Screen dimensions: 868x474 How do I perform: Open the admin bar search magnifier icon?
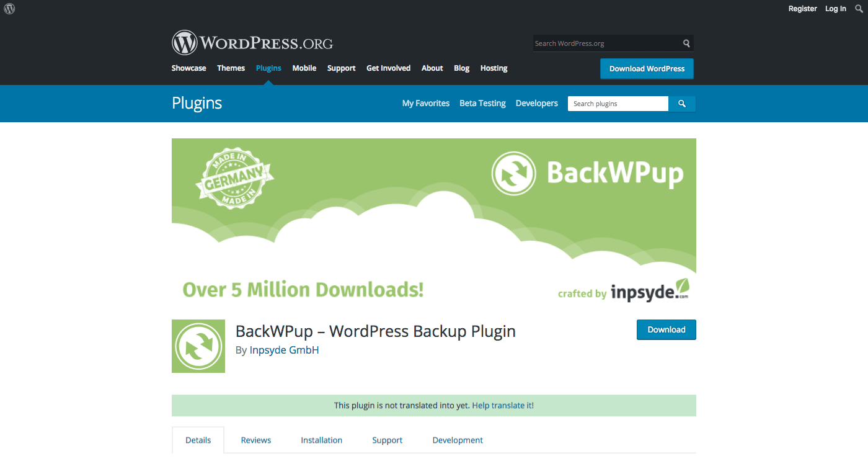859,9
